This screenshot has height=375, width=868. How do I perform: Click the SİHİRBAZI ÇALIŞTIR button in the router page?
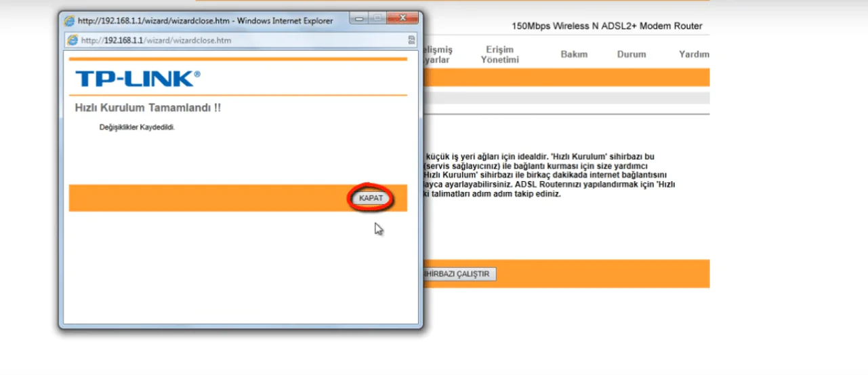(459, 274)
